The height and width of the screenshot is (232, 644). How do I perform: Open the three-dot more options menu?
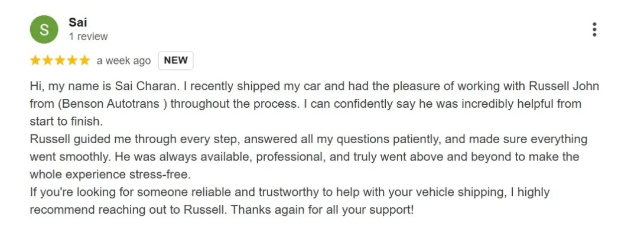point(594,30)
